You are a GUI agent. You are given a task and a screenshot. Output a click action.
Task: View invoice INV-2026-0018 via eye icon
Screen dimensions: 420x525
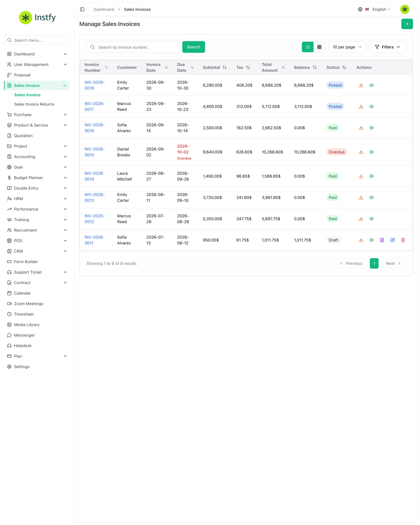click(x=371, y=85)
